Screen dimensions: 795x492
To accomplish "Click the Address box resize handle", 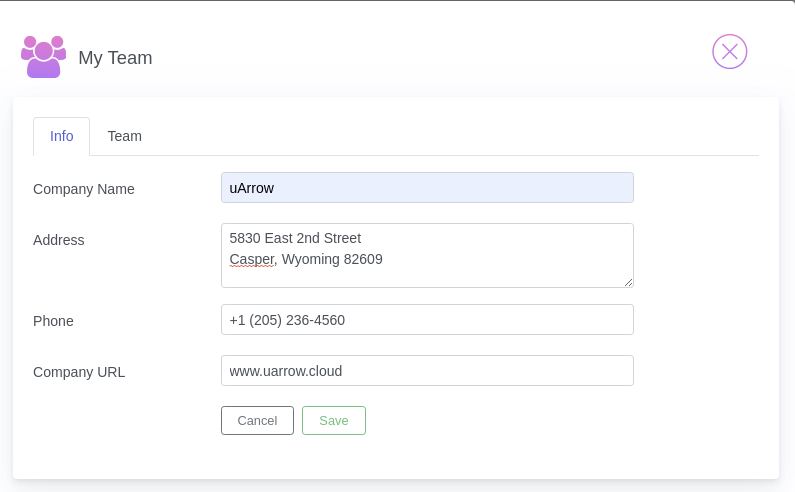I will (628, 283).
